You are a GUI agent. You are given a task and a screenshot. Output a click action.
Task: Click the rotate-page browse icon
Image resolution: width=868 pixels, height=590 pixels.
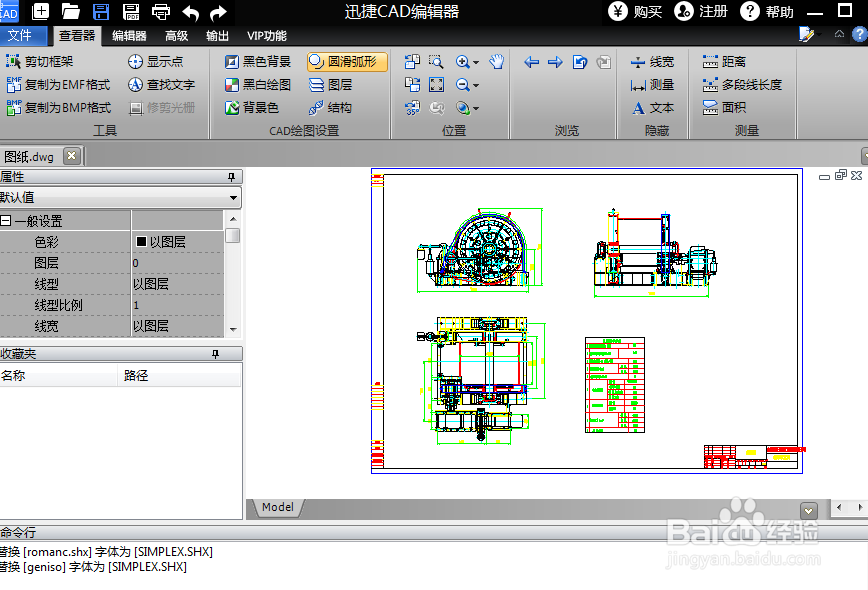[x=580, y=62]
